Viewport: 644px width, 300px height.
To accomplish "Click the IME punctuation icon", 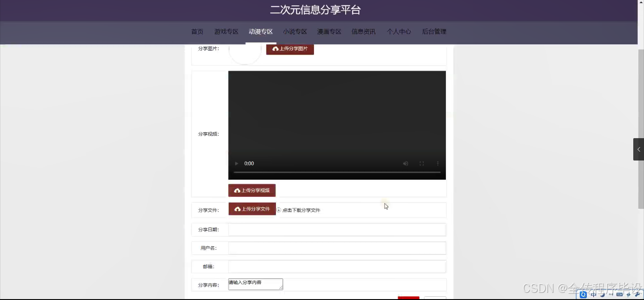I will [611, 295].
